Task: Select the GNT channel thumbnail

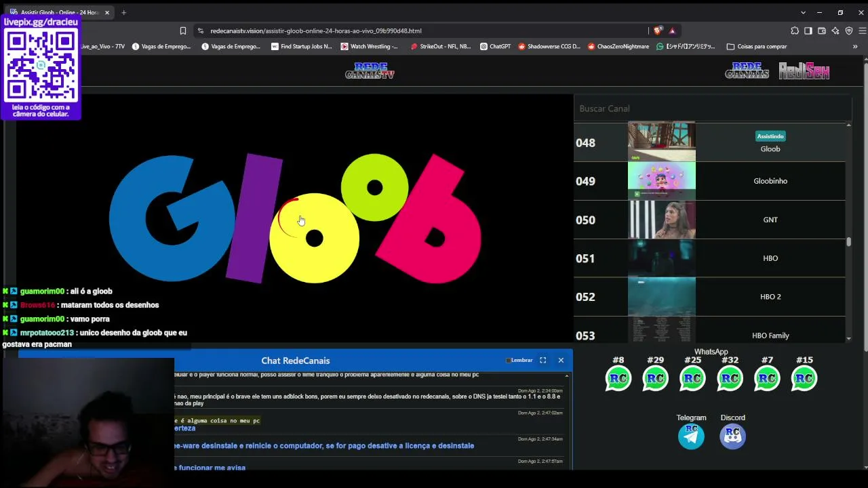Action: [x=661, y=220]
